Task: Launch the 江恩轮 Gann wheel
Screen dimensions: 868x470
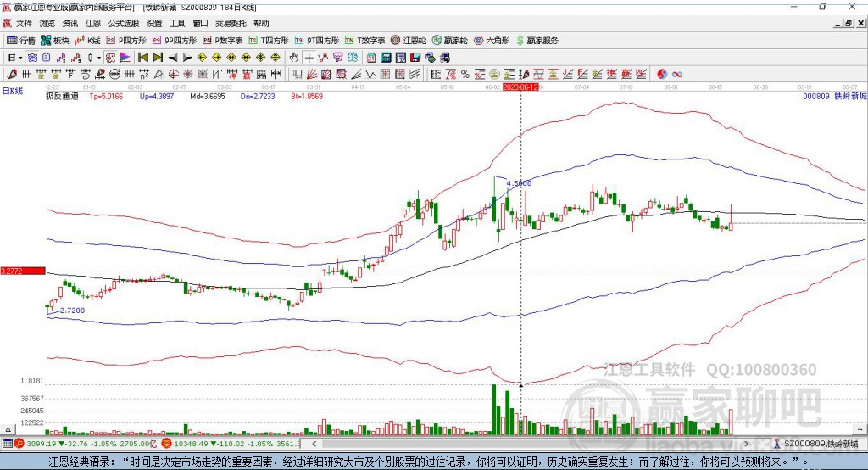Action: click(x=409, y=41)
